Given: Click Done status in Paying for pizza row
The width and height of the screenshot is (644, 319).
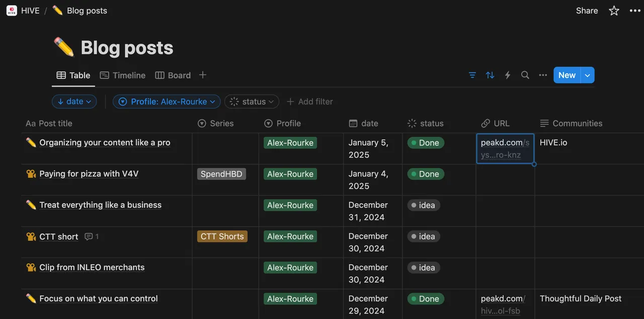Looking at the screenshot, I should (426, 174).
